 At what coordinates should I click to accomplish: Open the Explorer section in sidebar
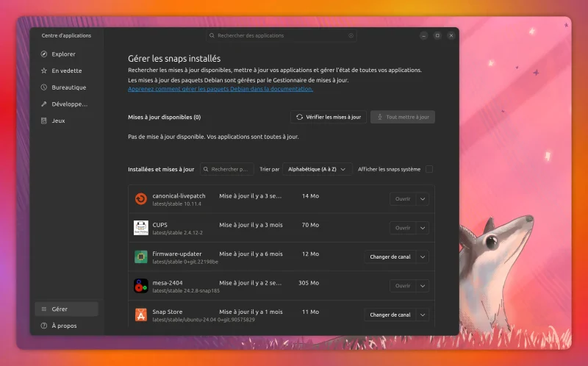(66, 54)
